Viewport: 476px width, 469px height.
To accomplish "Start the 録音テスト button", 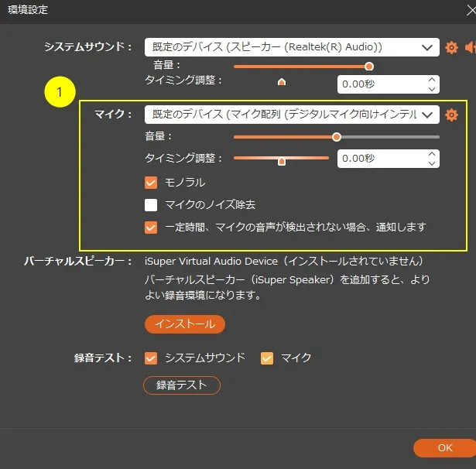I will pos(182,385).
